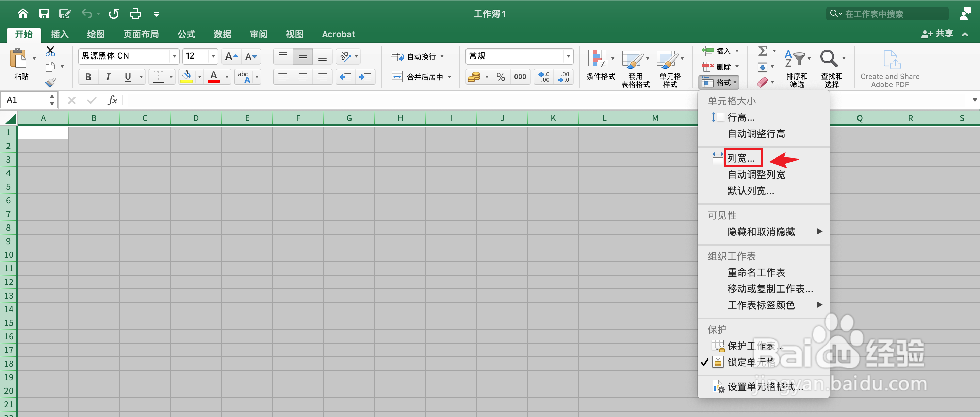Click the Format Painter brush icon
980x417 pixels.
50,82
